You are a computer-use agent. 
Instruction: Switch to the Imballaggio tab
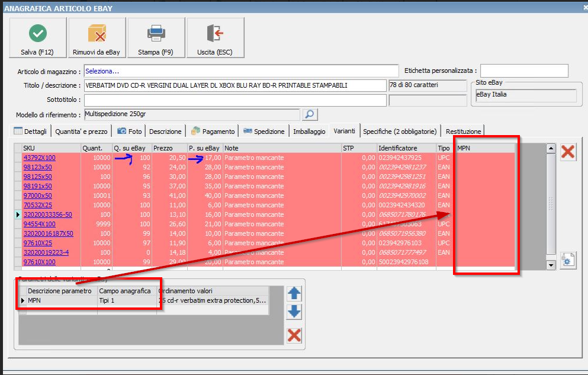point(309,132)
